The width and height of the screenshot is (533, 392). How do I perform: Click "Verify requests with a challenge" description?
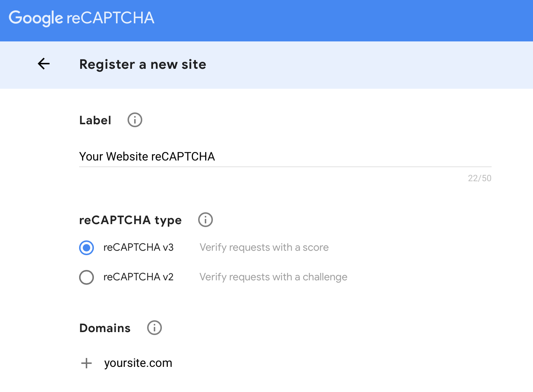coord(273,277)
